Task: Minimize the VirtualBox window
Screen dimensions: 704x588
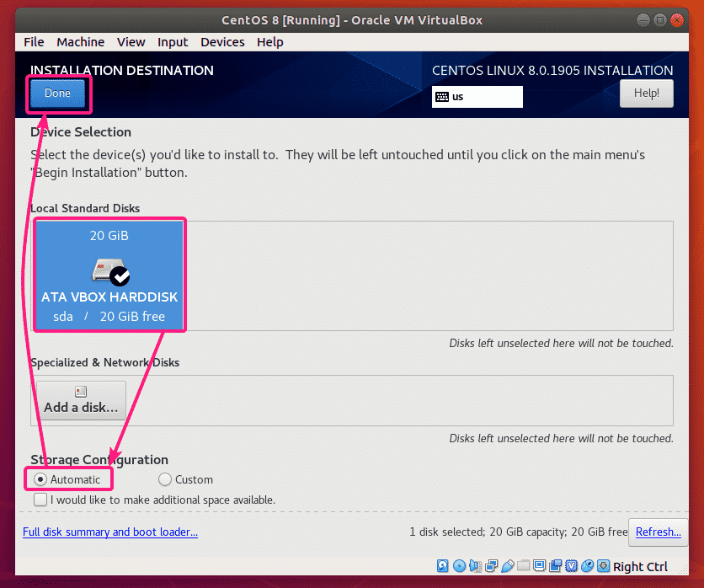Action: pos(643,19)
